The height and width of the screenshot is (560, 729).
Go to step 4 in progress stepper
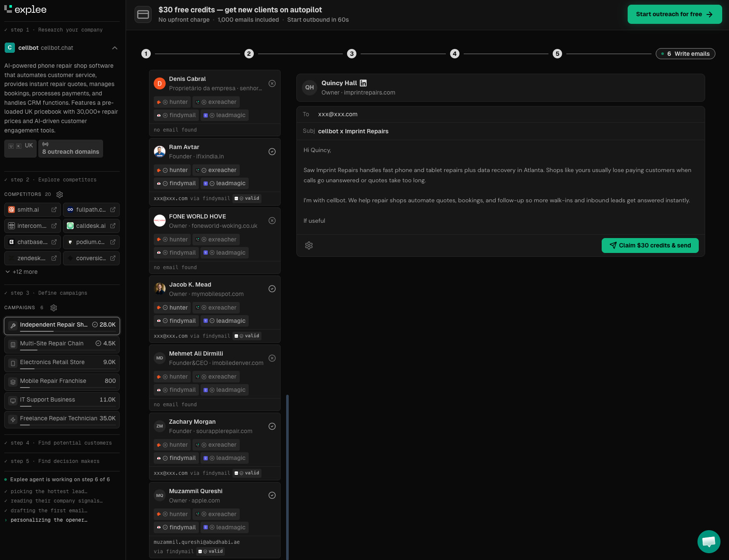pyautogui.click(x=455, y=54)
